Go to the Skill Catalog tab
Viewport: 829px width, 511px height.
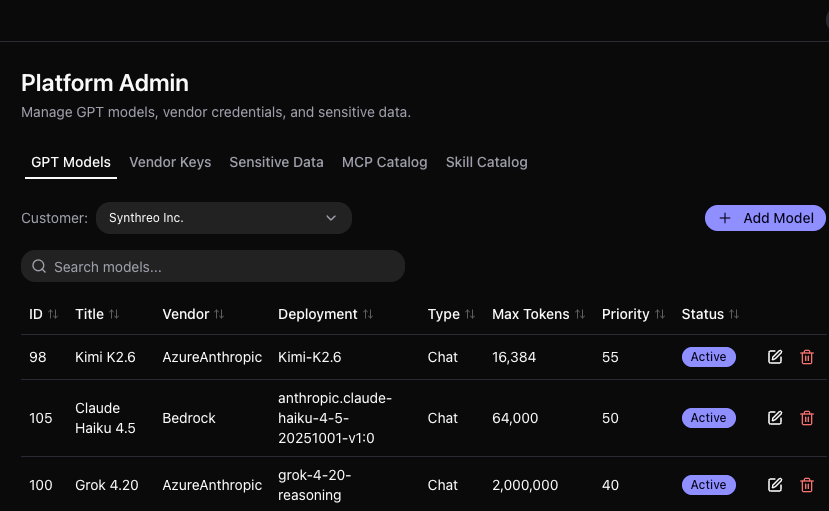tap(486, 162)
